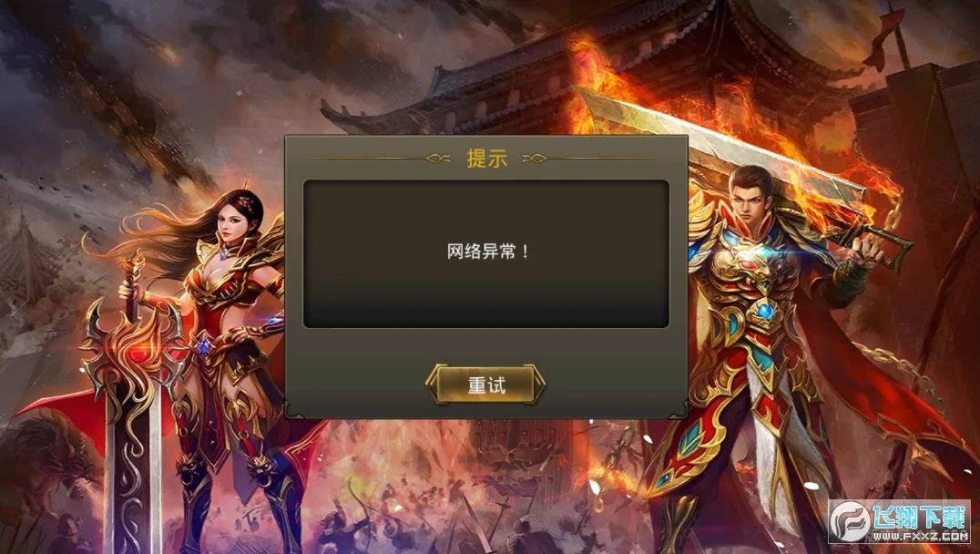Click the 飞翔下载 circular logo icon

(x=850, y=521)
